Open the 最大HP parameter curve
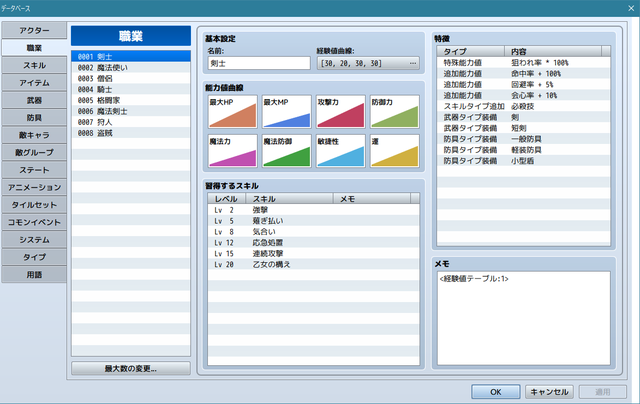 [x=233, y=112]
